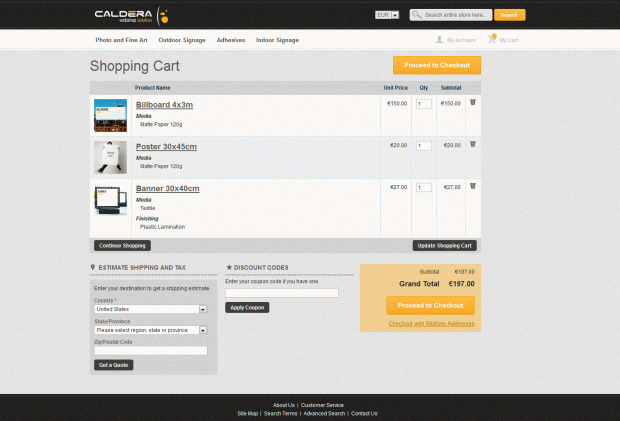Open Indoor Signage menu
This screenshot has width=620, height=421.
pos(277,40)
